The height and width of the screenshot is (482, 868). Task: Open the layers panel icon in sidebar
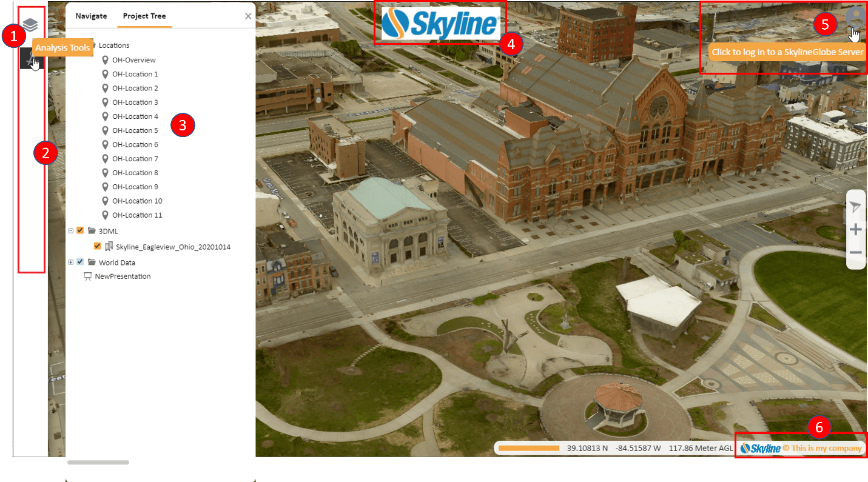30,25
